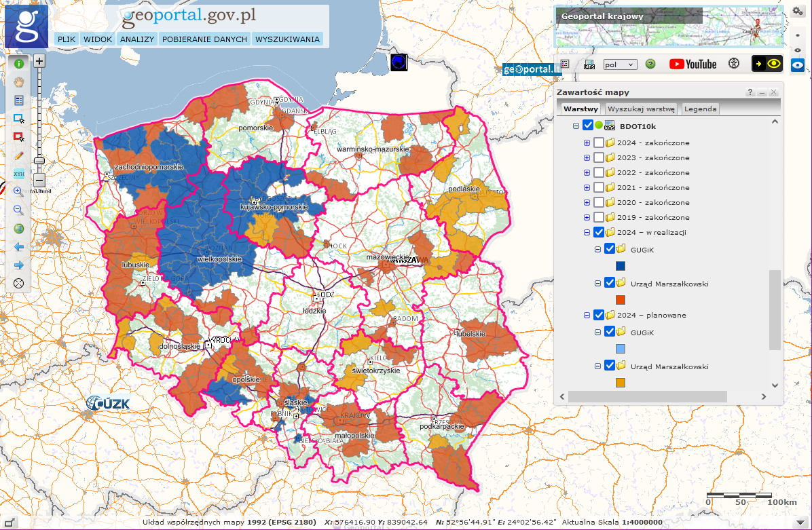Switch to the Wyszukaj warstwę tab
Viewport: 812px width, 530px height.
[x=641, y=109]
